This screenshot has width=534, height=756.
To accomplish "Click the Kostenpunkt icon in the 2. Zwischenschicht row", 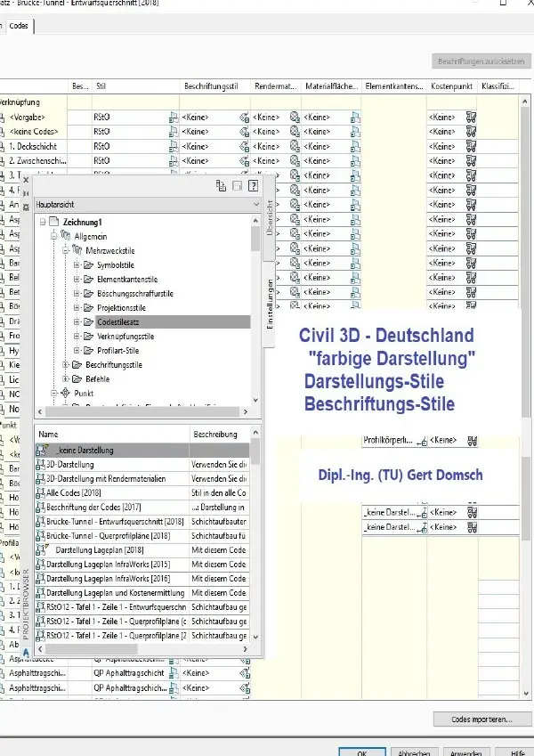I will point(471,160).
